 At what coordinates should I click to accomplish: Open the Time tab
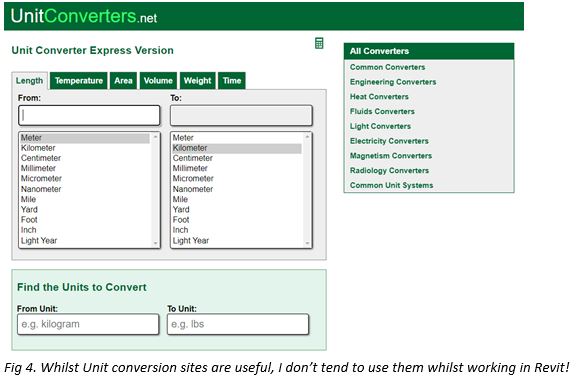(231, 80)
